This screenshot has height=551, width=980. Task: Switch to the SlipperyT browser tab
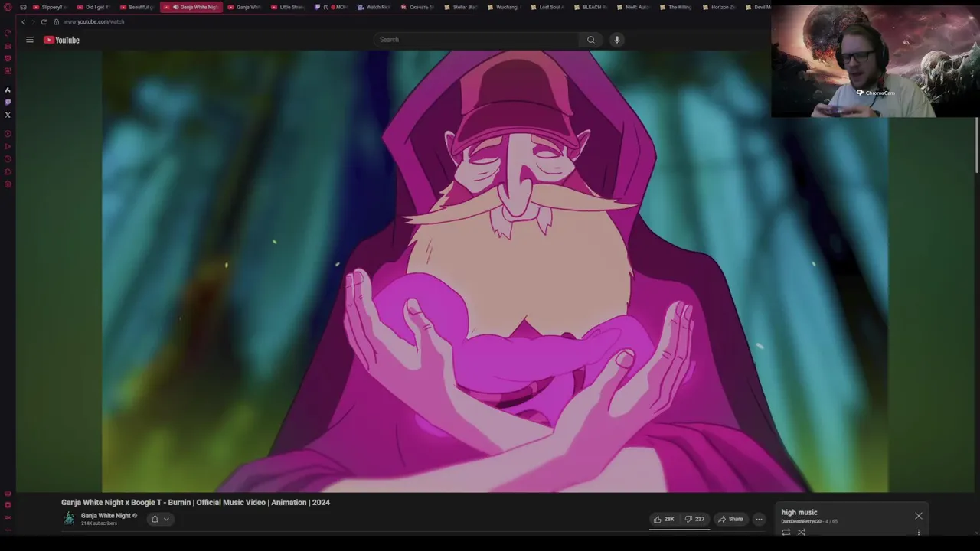click(50, 7)
